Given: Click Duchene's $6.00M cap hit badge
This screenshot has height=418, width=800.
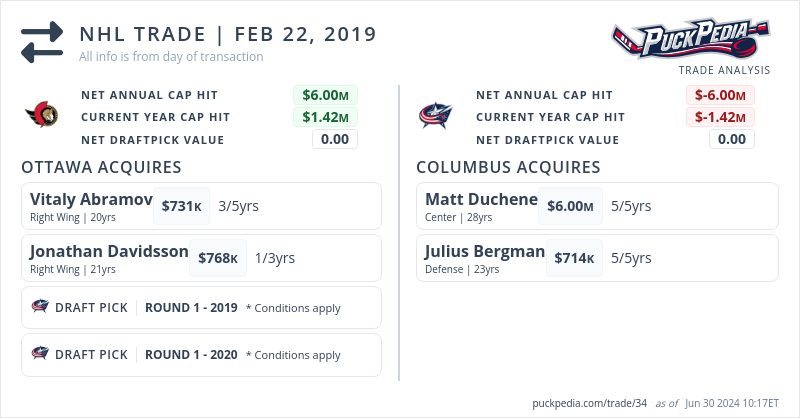Looking at the screenshot, I should pos(570,206).
